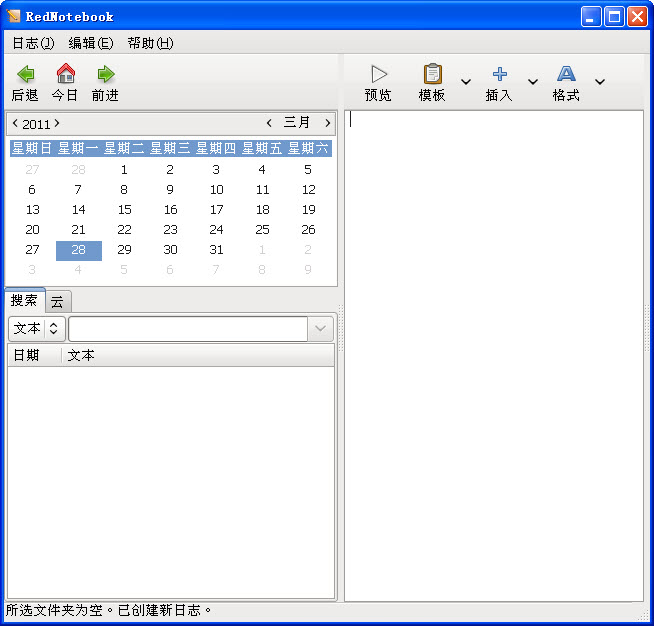
Task: Open the Journal (日志) menu
Action: coord(33,43)
